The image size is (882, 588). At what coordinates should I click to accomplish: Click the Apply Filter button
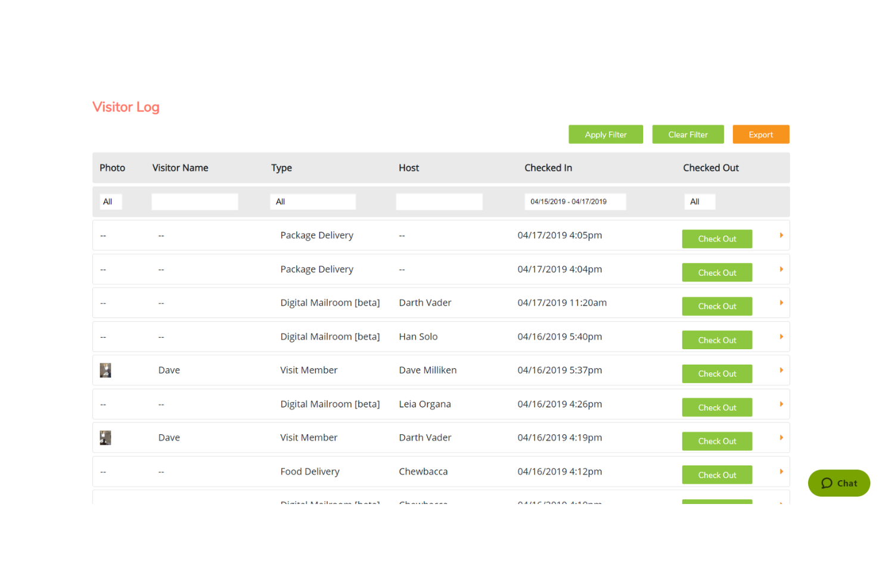[x=605, y=135]
